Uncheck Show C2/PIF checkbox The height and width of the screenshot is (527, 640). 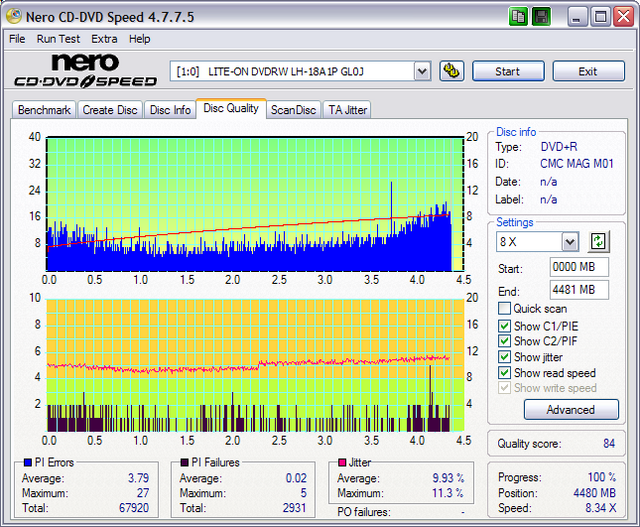[504, 341]
